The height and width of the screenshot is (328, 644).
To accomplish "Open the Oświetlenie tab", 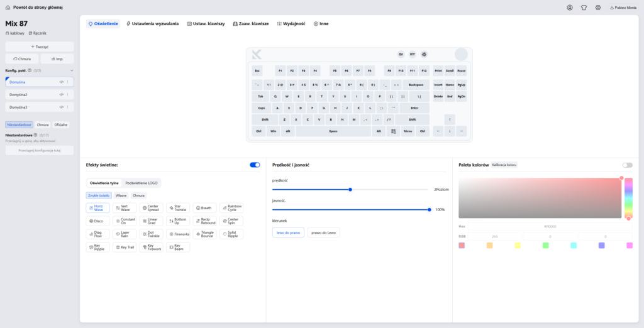I will pos(103,24).
